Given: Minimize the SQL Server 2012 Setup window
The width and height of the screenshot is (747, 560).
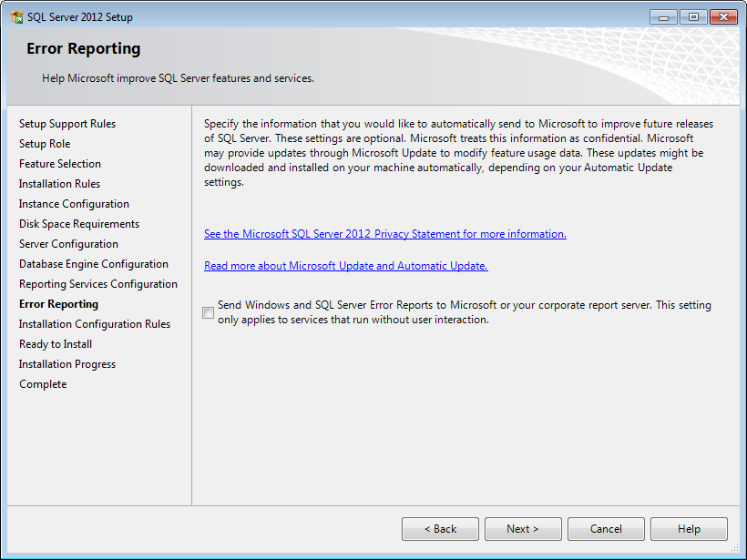Looking at the screenshot, I should pos(663,17).
